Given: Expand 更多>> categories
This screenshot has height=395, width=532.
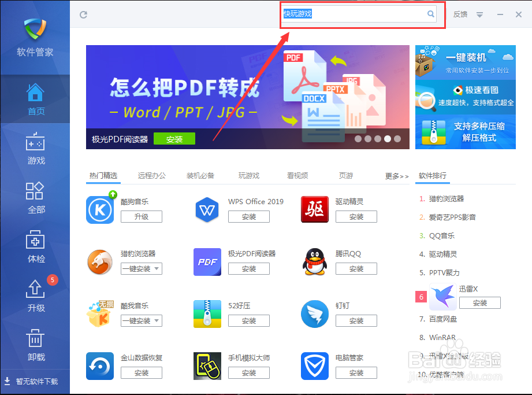Looking at the screenshot, I should coord(397,176).
